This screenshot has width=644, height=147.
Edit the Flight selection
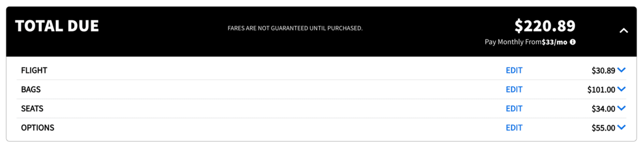(514, 71)
